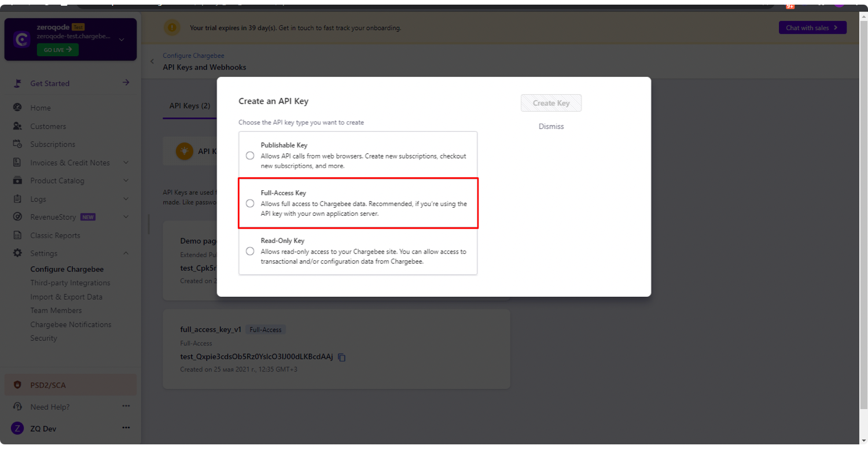Click the Read-Only Key option title
This screenshot has width=868, height=449.
point(282,241)
